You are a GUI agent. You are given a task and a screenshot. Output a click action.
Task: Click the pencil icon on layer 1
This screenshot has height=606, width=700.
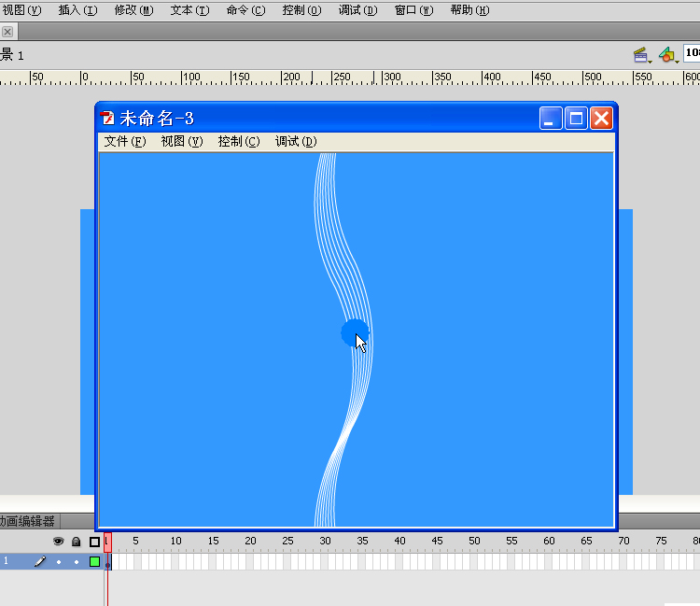pyautogui.click(x=40, y=561)
